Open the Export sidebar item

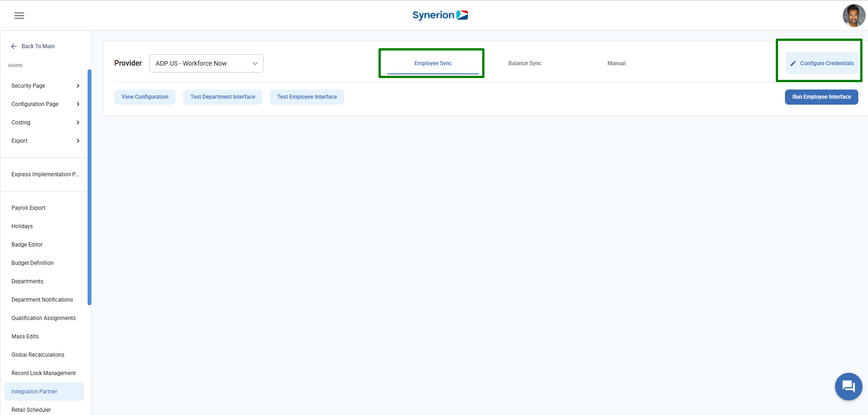tap(44, 141)
